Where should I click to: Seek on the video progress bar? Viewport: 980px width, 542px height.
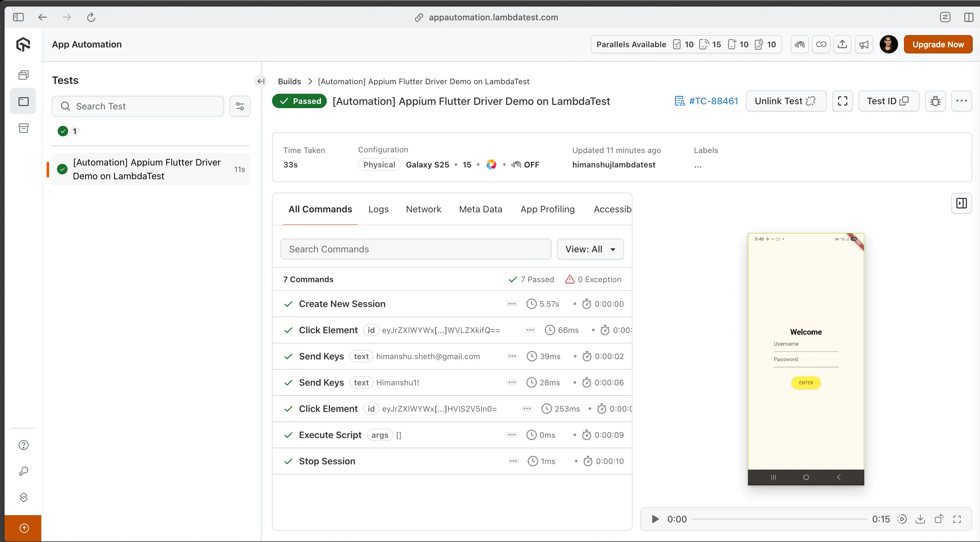click(x=779, y=519)
